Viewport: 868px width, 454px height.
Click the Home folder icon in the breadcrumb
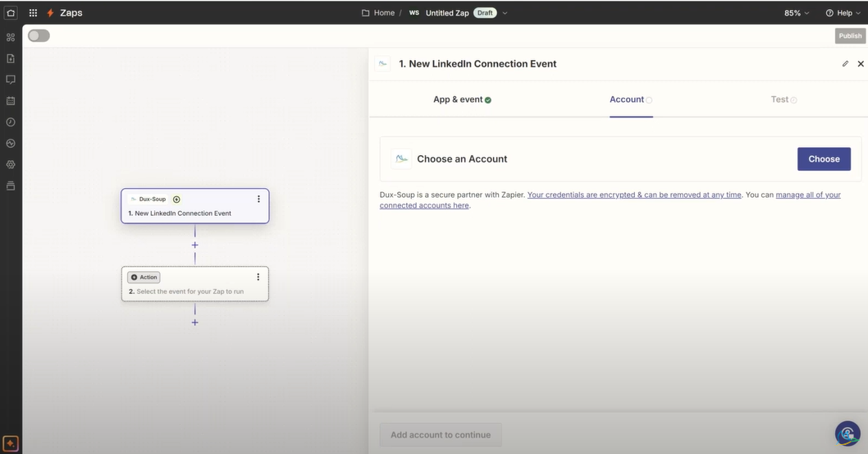tap(365, 13)
